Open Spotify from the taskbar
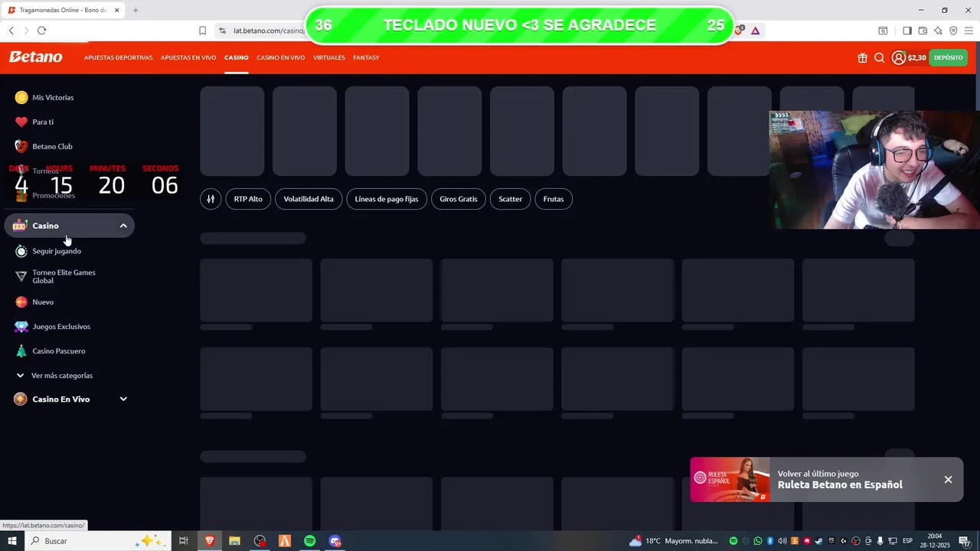 point(309,540)
